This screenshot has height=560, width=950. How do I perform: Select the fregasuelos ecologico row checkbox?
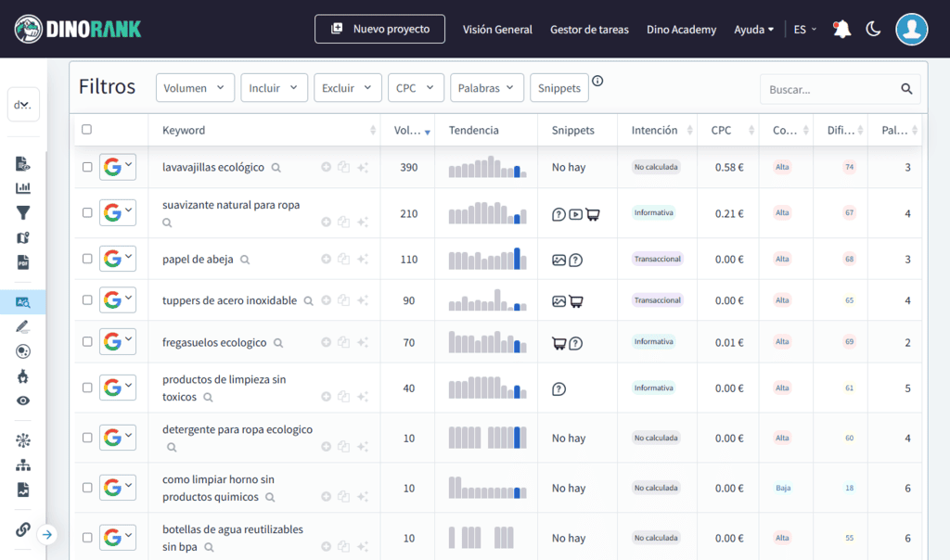[x=87, y=342]
